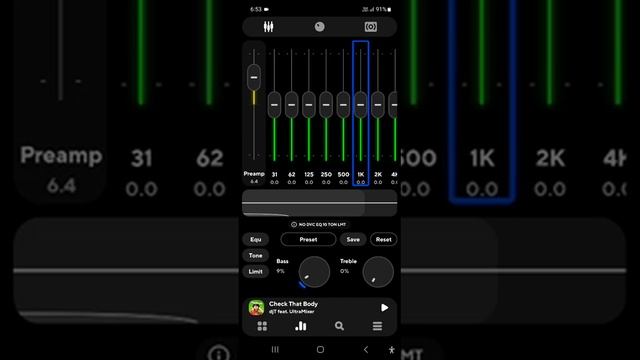Tap the info icon beside NO DVC EQ

click(294, 224)
